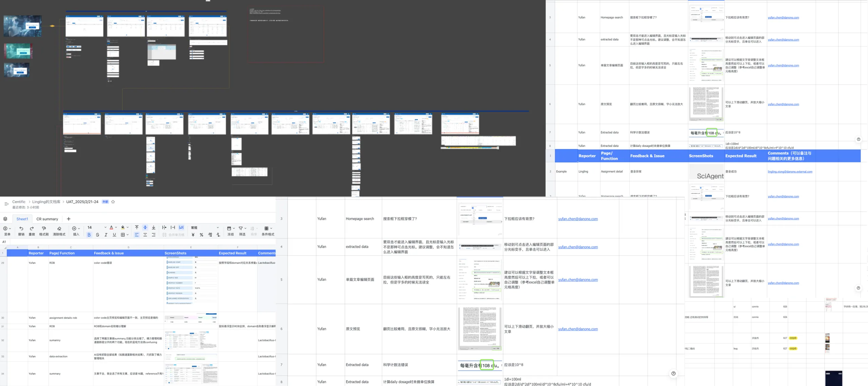
Task: Select the 'data extraction' cell
Action: (x=71, y=356)
